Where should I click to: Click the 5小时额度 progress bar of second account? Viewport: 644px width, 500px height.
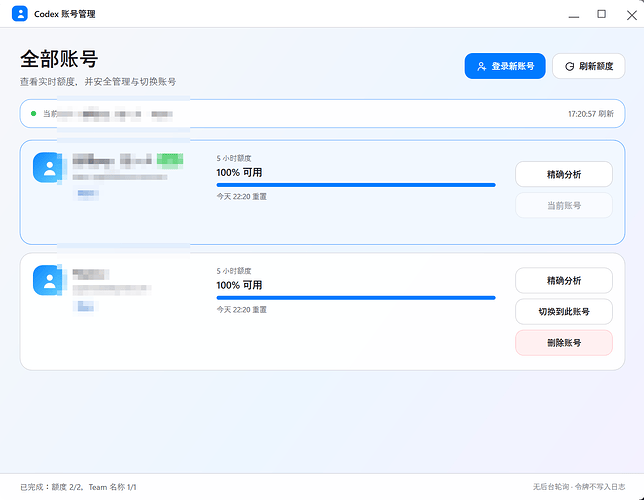click(x=356, y=298)
